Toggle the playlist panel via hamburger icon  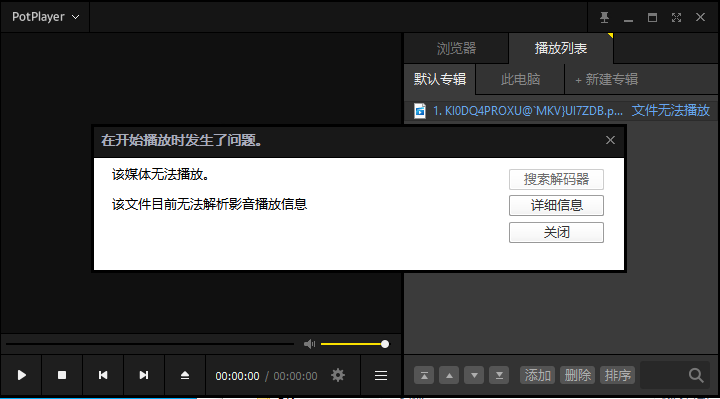[381, 376]
